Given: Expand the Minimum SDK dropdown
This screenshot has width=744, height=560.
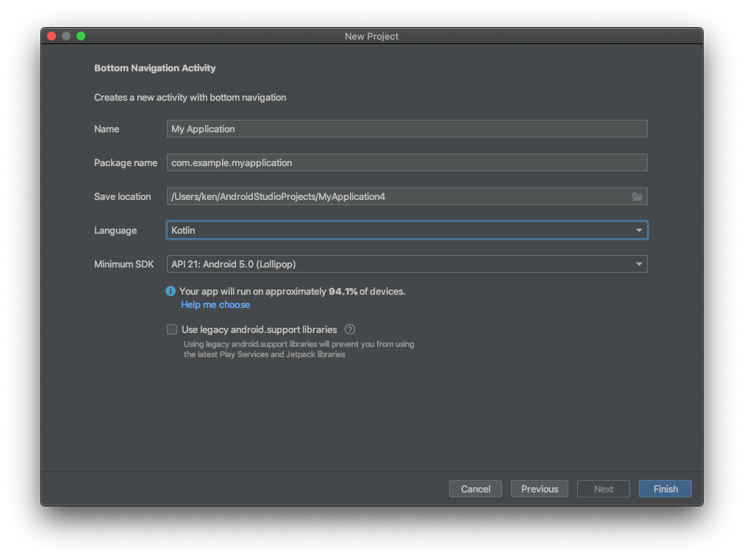Looking at the screenshot, I should click(407, 265).
